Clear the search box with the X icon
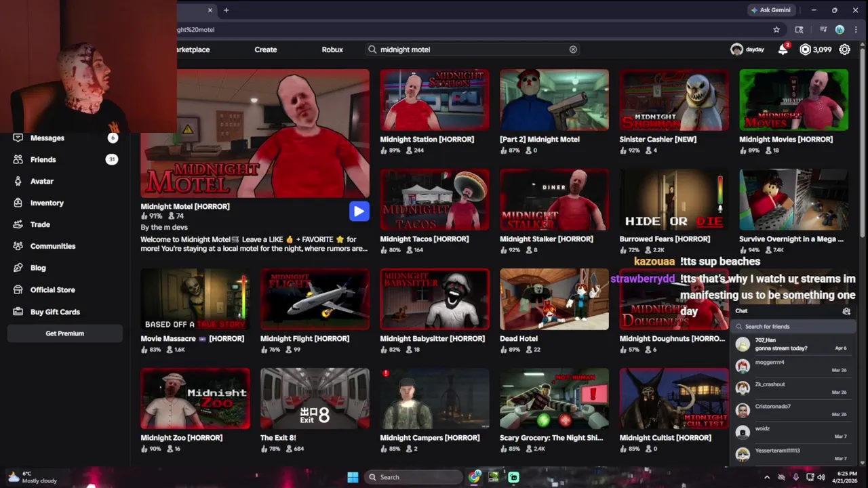Viewport: 868px width, 488px height. pos(573,49)
